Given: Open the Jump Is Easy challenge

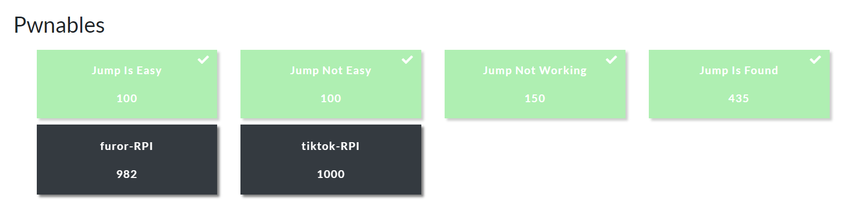Looking at the screenshot, I should tap(127, 84).
